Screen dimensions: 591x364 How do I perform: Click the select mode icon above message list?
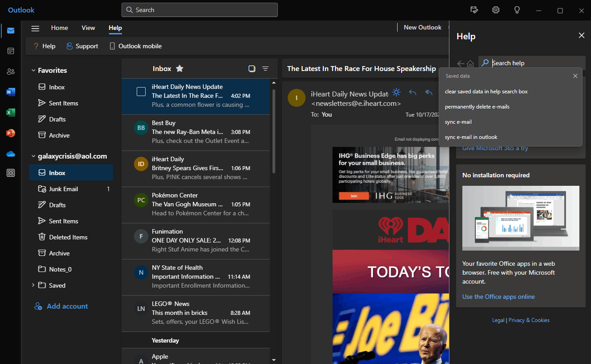252,68
